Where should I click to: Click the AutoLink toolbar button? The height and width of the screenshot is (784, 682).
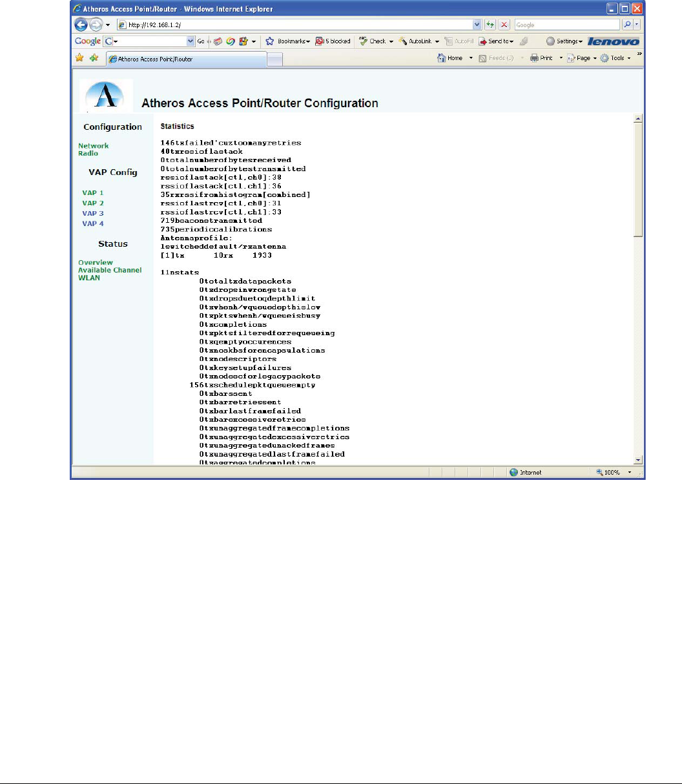[415, 41]
